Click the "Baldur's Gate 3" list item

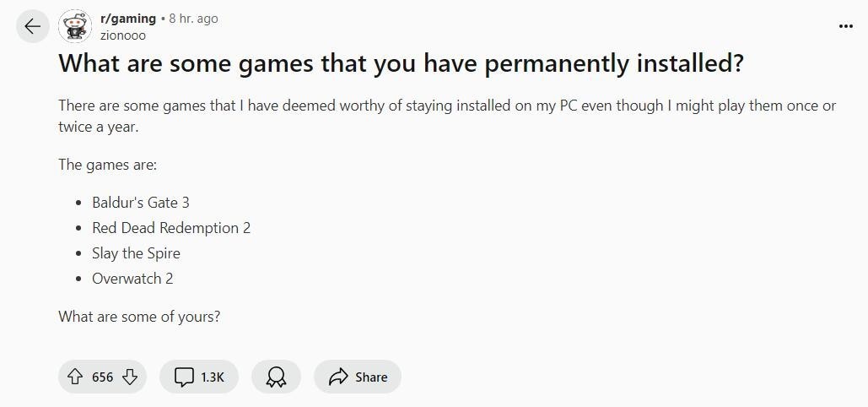pyautogui.click(x=141, y=203)
